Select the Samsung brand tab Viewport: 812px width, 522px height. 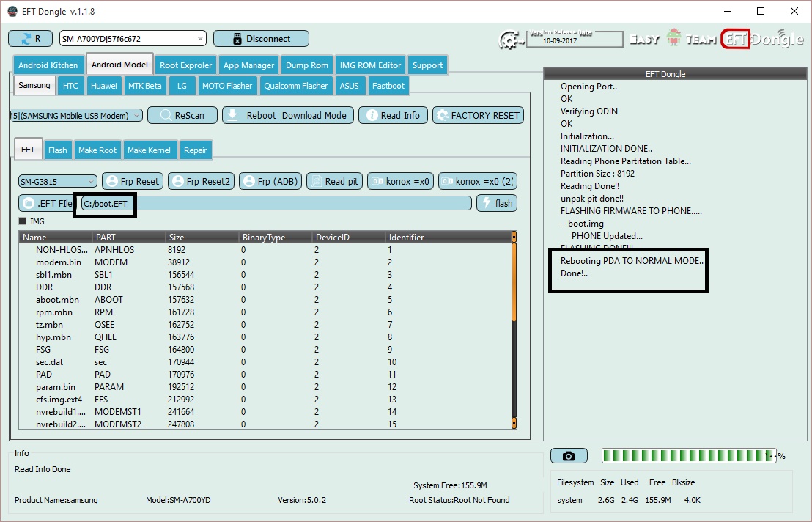pyautogui.click(x=34, y=85)
